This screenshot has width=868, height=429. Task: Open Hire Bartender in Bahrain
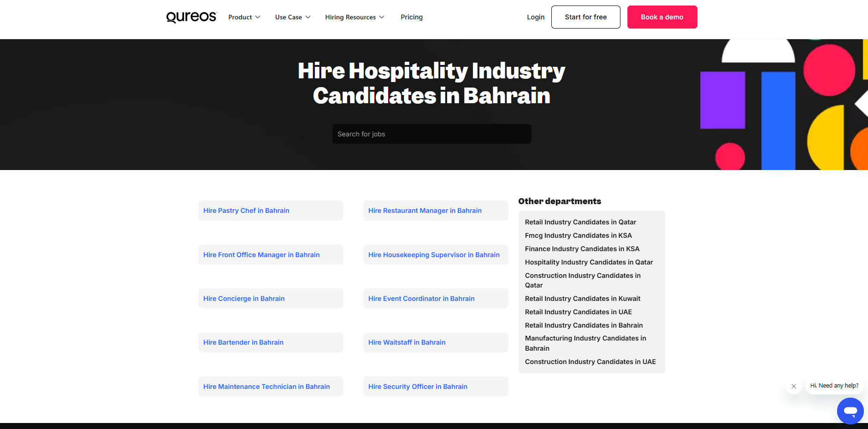(x=271, y=342)
